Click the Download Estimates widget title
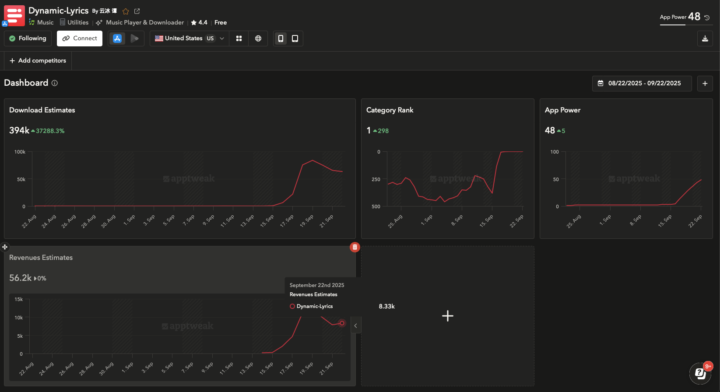This screenshot has height=392, width=720. (x=42, y=110)
